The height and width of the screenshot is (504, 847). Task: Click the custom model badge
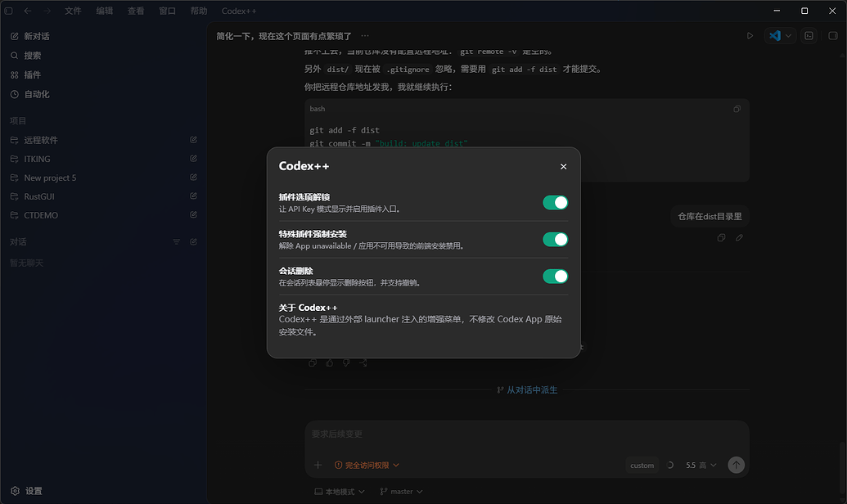(642, 465)
